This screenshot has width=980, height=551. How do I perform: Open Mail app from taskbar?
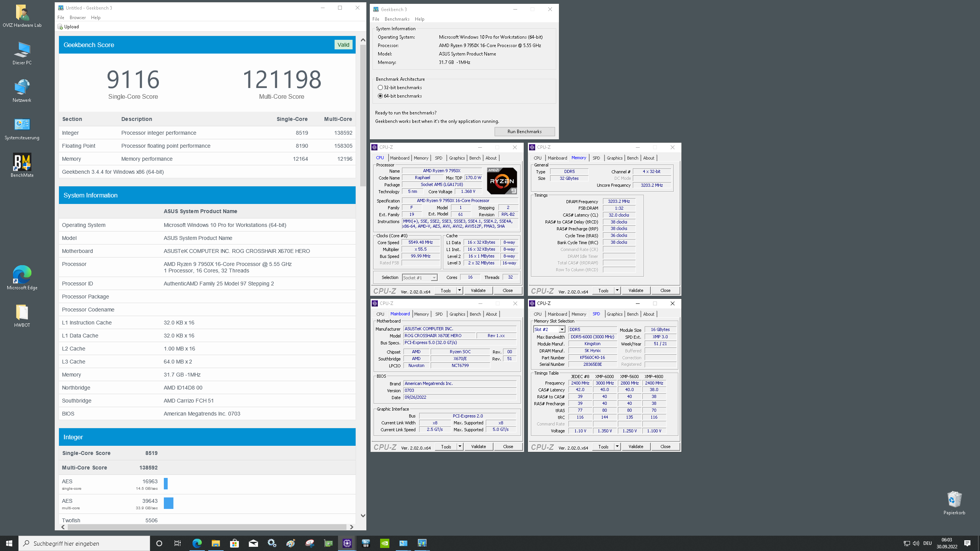click(x=253, y=543)
